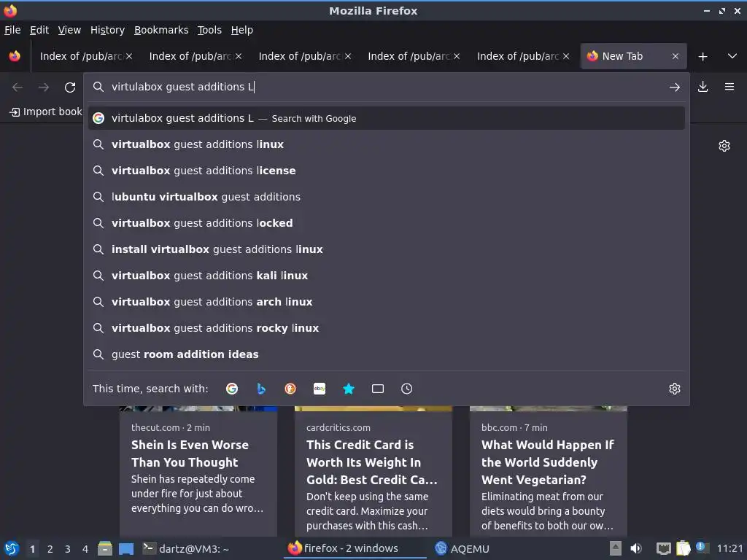Open the Firefox application menu
This screenshot has height=560, width=747.
729,87
